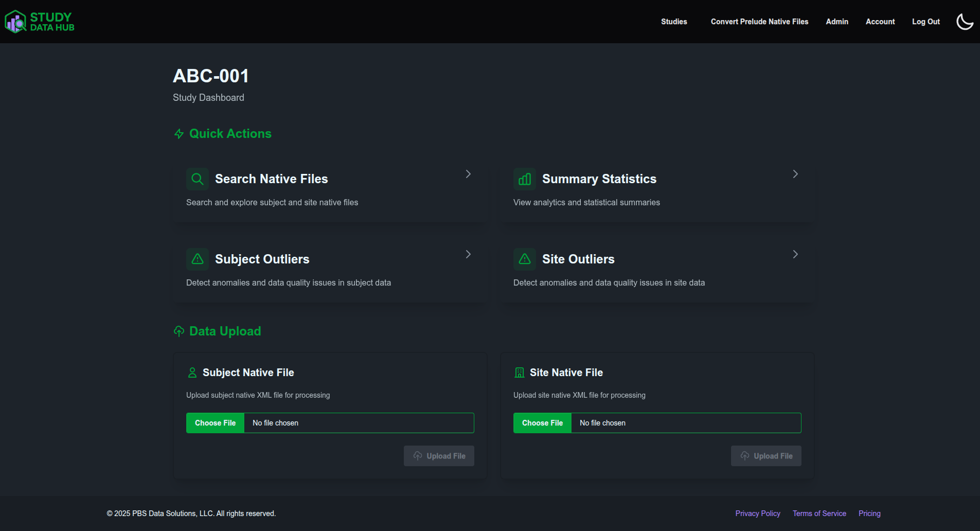The width and height of the screenshot is (980, 531).
Task: Click the bar chart icon beside Summary Statistics
Action: (524, 179)
